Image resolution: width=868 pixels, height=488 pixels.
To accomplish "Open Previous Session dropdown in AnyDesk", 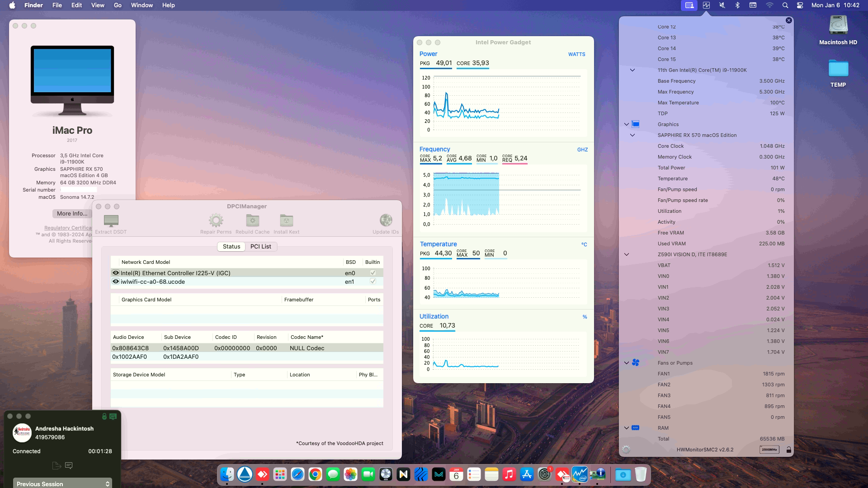I will [62, 483].
